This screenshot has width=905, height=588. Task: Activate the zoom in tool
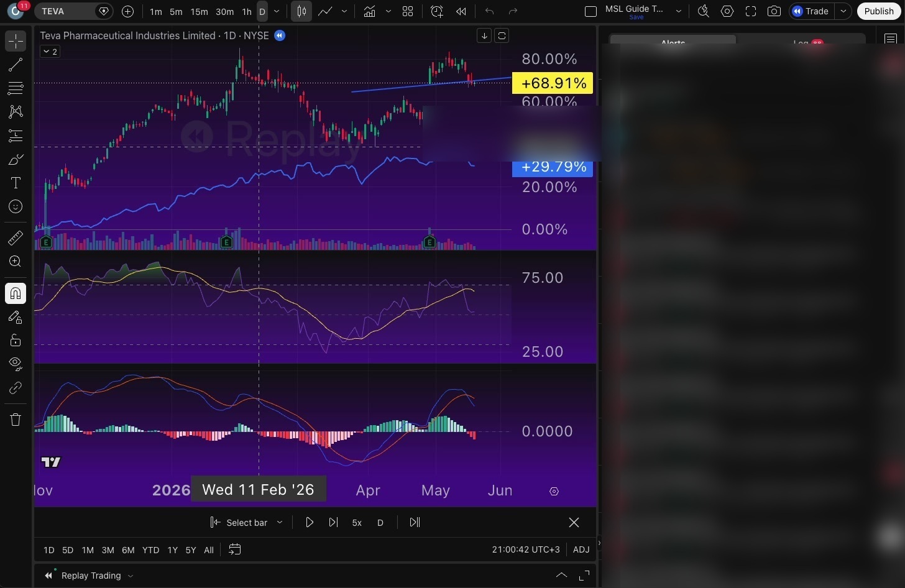[16, 262]
